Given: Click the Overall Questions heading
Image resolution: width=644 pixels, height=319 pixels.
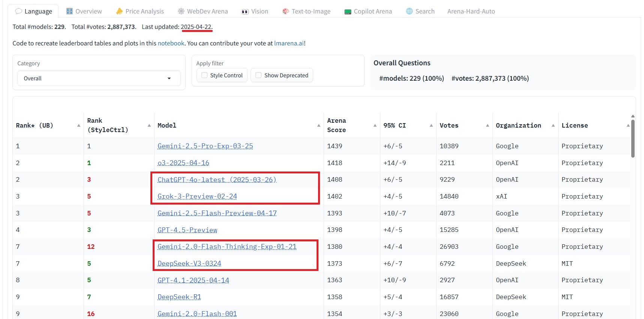Looking at the screenshot, I should point(402,63).
